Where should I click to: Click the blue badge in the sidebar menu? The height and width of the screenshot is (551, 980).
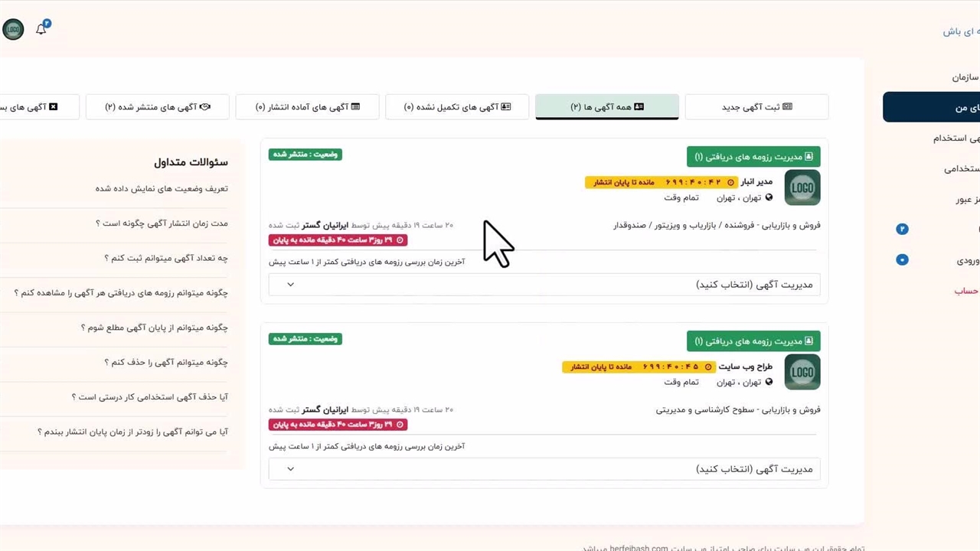(x=902, y=229)
